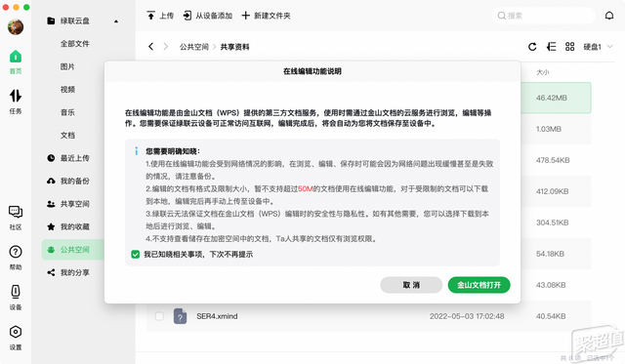This screenshot has width=625, height=364.
Task: Click the 搜索 search field
Action: point(543,16)
